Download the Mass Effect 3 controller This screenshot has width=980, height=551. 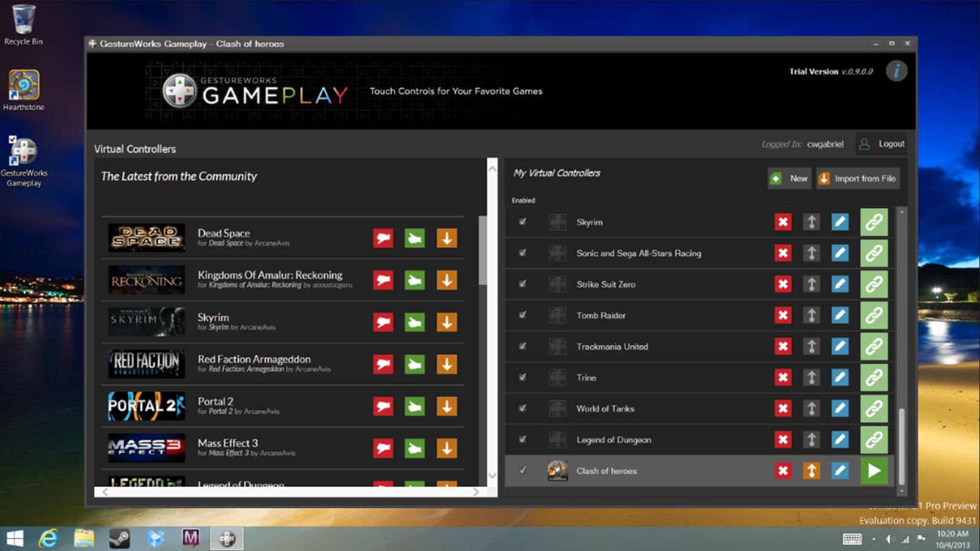[x=447, y=448]
